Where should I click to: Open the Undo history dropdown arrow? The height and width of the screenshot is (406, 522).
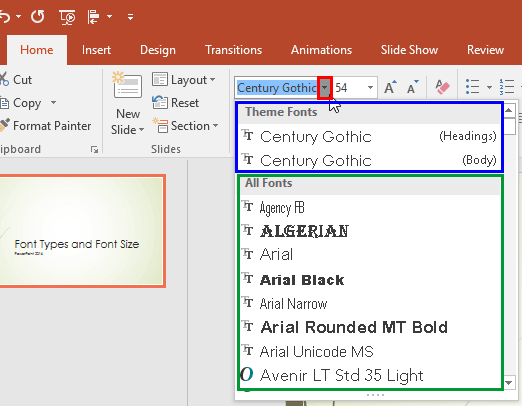tap(19, 16)
